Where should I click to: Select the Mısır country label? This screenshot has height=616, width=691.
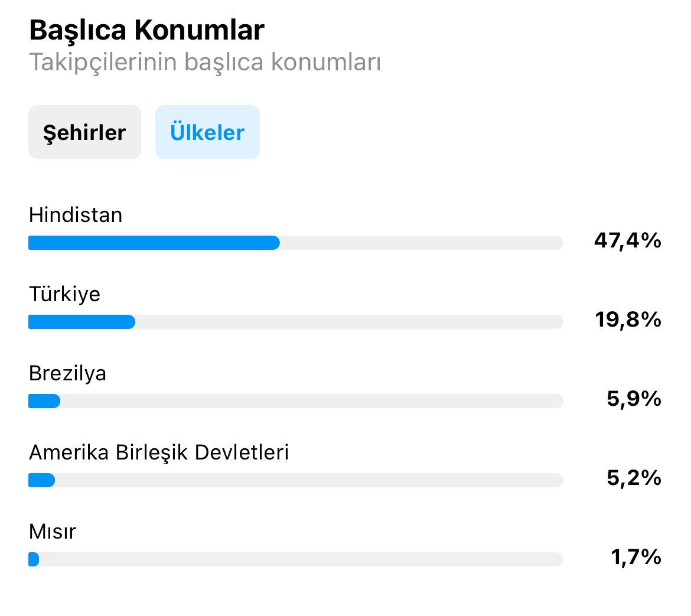53,532
